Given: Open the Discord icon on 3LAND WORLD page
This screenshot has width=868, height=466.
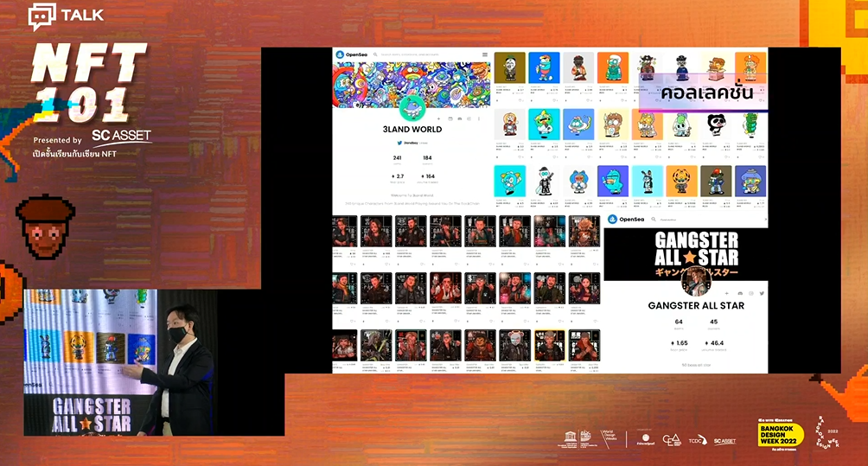Looking at the screenshot, I should [459, 118].
